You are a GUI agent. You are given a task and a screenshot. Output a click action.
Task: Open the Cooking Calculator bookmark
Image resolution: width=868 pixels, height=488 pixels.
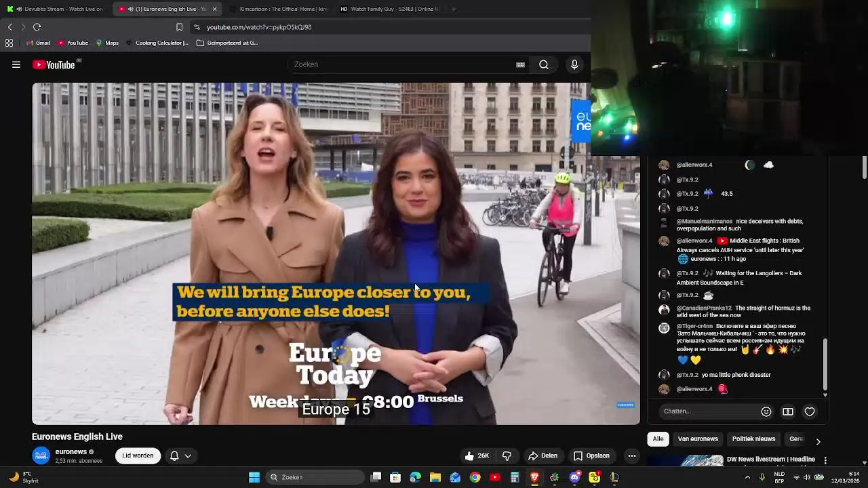(157, 43)
